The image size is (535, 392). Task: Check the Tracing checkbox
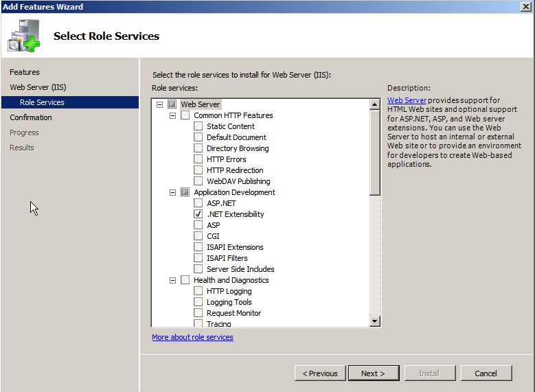[x=198, y=323]
